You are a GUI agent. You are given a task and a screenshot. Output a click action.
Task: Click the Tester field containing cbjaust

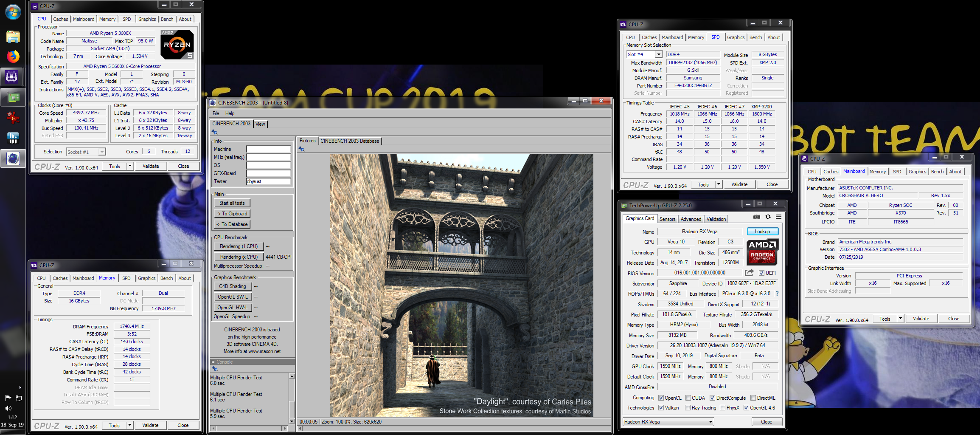click(x=268, y=181)
